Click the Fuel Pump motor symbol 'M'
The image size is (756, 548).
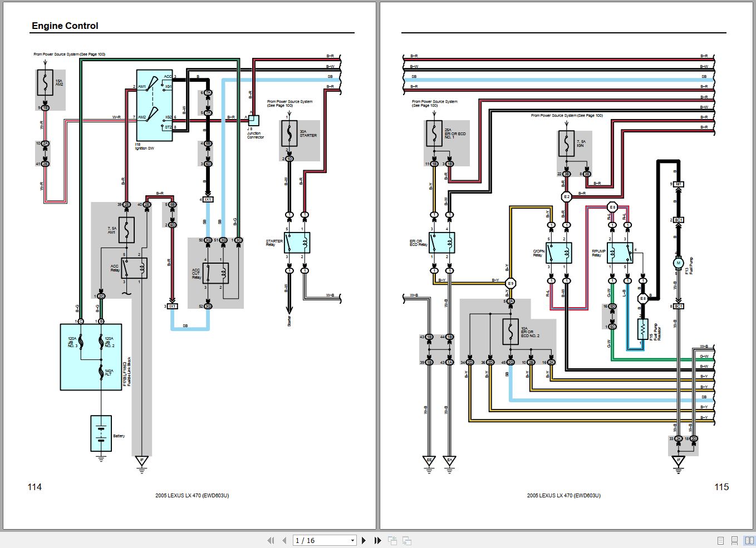[x=678, y=263]
